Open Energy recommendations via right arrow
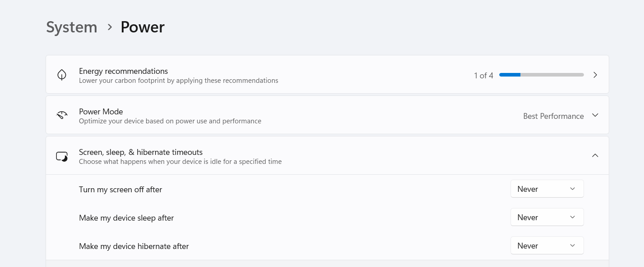This screenshot has height=267, width=644. click(595, 75)
